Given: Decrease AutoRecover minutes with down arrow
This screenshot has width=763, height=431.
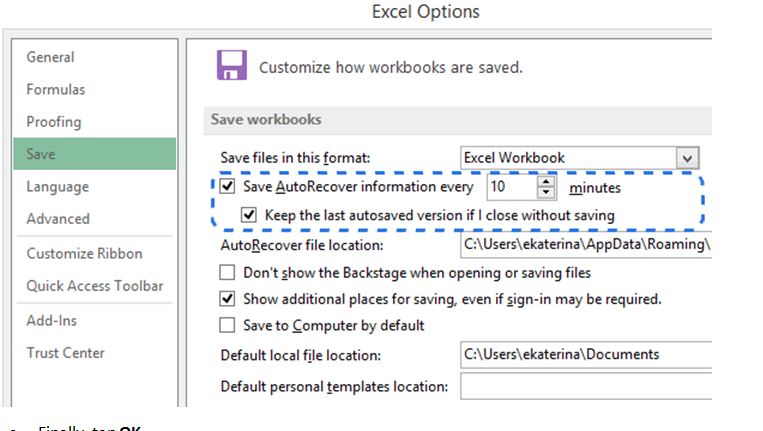Looking at the screenshot, I should [546, 192].
